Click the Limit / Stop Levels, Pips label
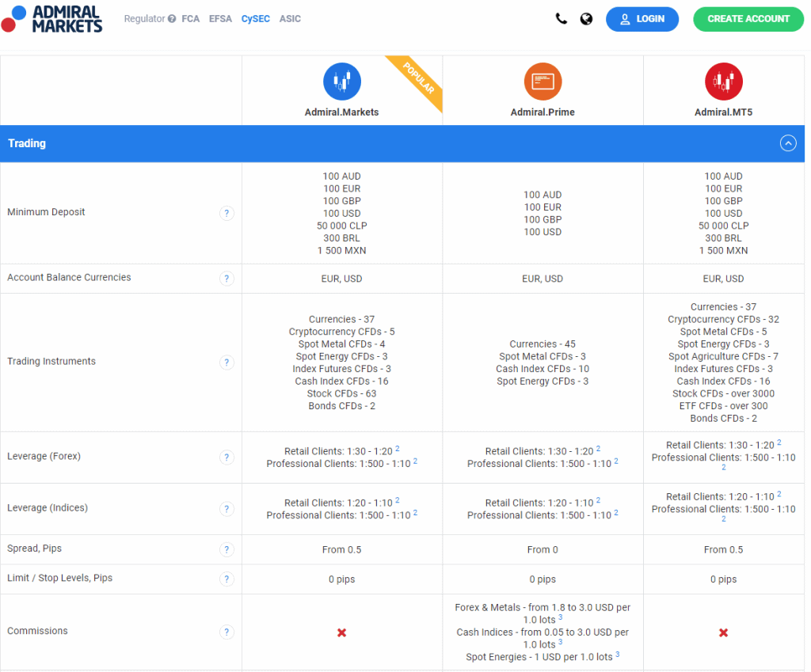 pos(59,578)
